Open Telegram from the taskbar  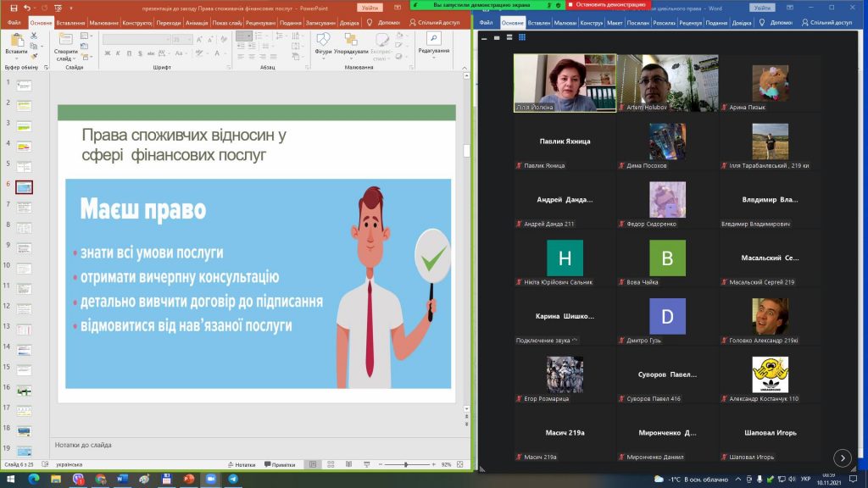(233, 480)
